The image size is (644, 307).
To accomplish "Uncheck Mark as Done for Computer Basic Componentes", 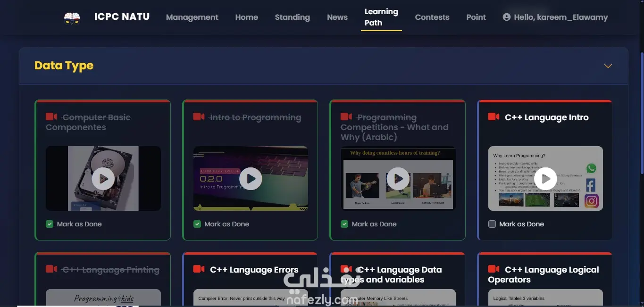I will point(50,224).
